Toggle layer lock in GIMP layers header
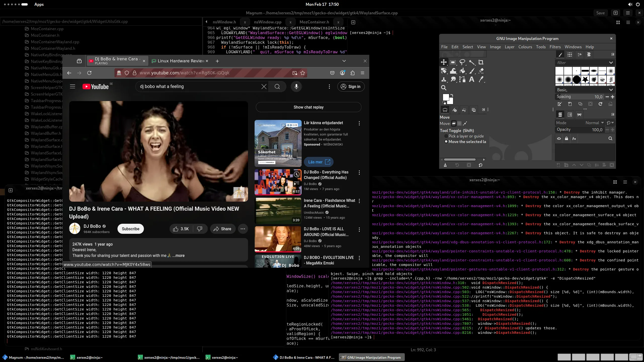Screen dimensions: 644x362 (567, 139)
